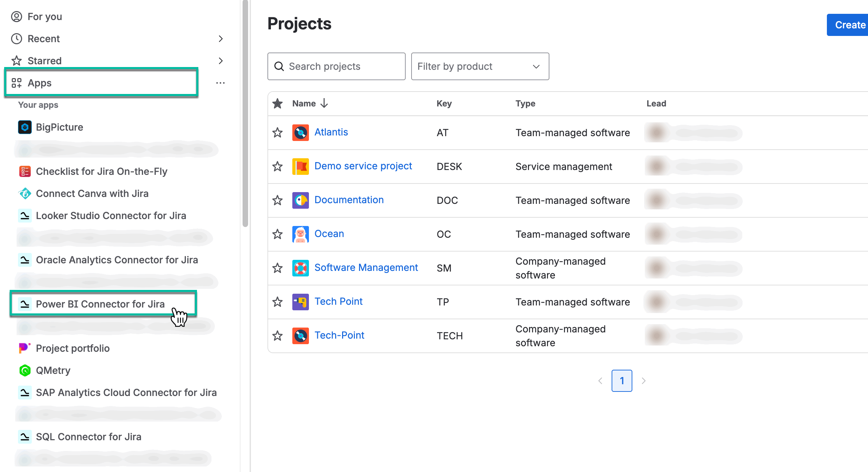
Task: Click the Looker Studio Connector icon
Action: (x=24, y=215)
